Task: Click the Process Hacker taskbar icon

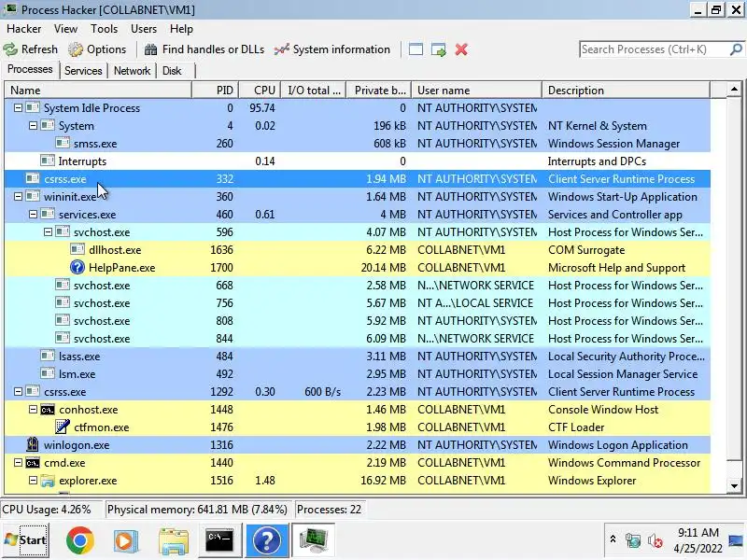Action: (x=313, y=540)
